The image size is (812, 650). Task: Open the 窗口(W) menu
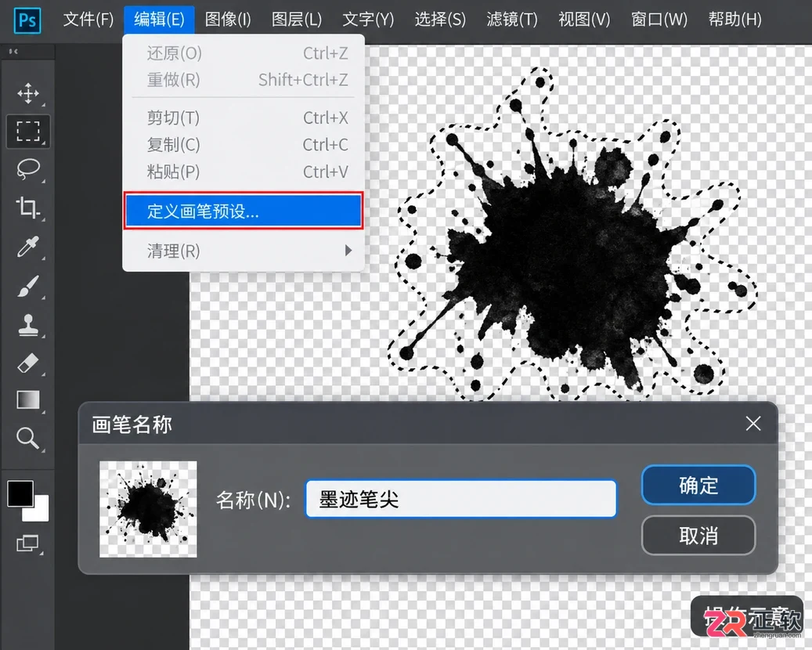[659, 20]
